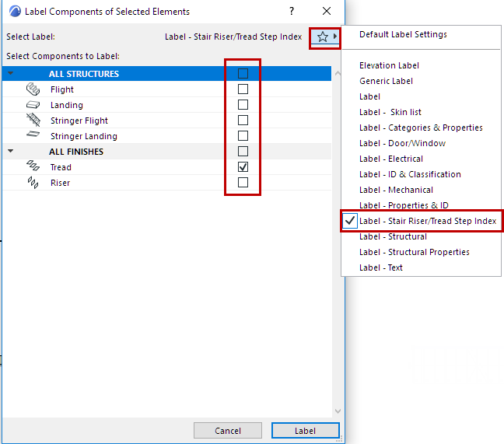Select the Stringer Flight row text
The width and height of the screenshot is (504, 444).
point(79,121)
